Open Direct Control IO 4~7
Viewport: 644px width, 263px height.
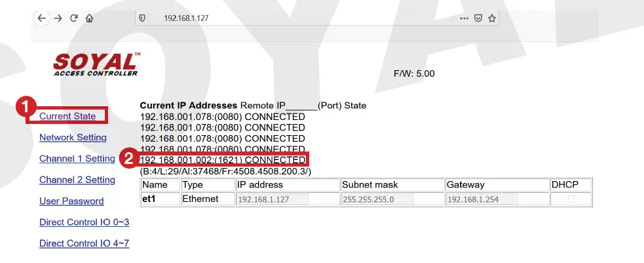click(x=84, y=243)
